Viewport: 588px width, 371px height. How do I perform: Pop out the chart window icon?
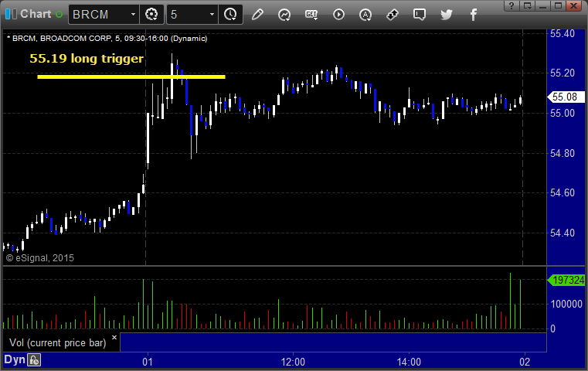pos(528,5)
